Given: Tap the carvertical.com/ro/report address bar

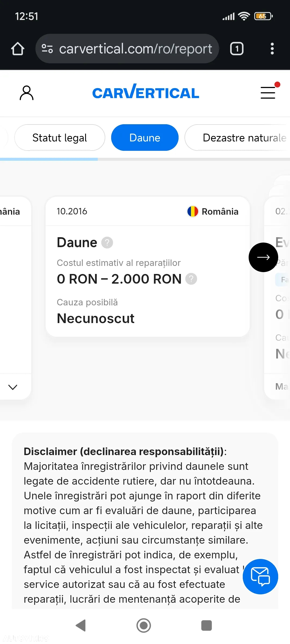Looking at the screenshot, I should point(127,49).
